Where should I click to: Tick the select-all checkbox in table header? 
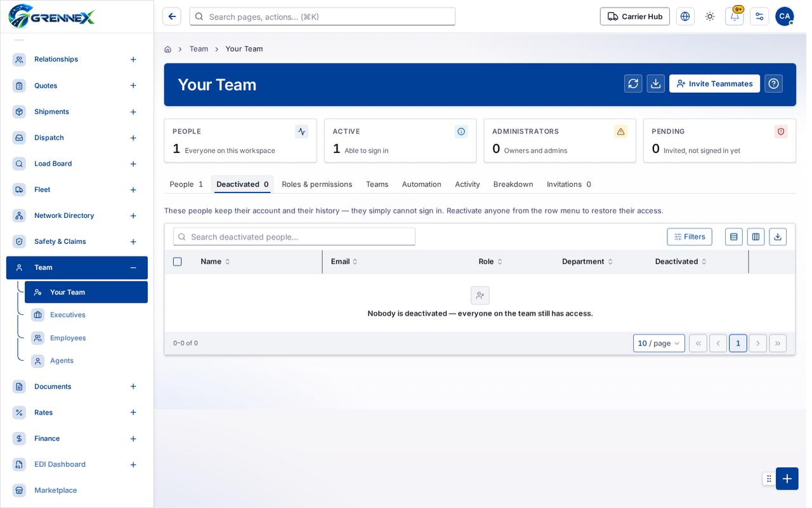pyautogui.click(x=178, y=262)
